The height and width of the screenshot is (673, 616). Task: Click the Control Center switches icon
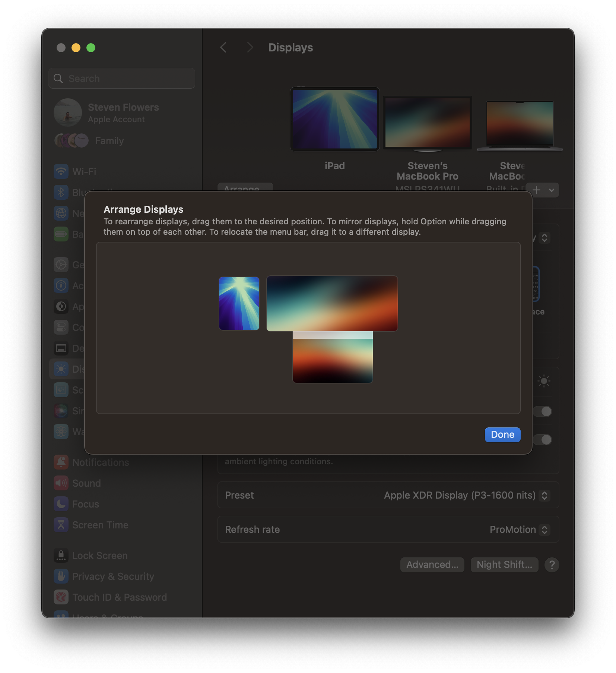click(61, 327)
